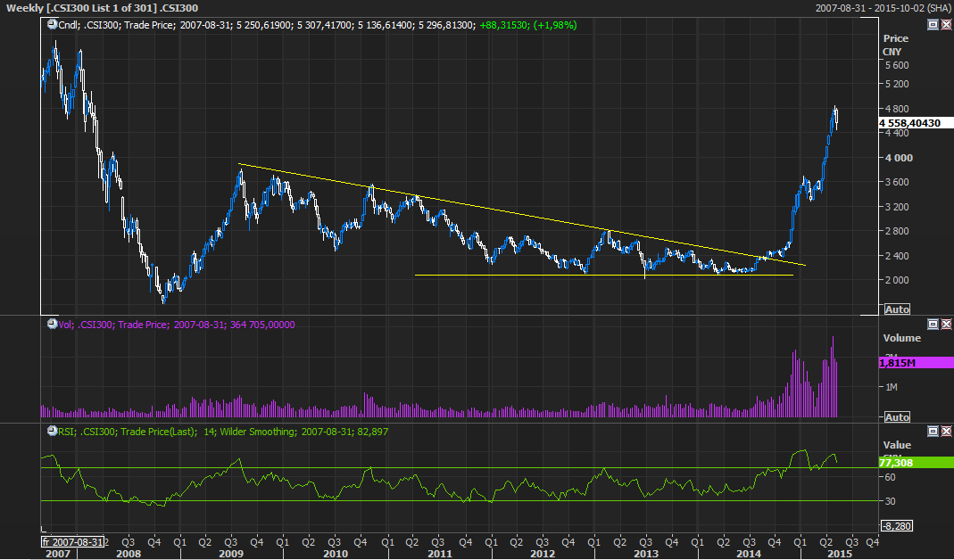This screenshot has height=560, width=954.
Task: Click the 60 level on RSI axis
Action: tap(890, 477)
